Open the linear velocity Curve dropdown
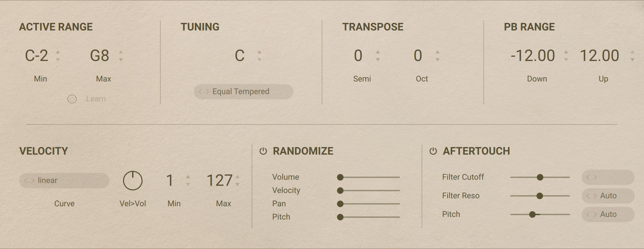The image size is (644, 249). pos(64,181)
